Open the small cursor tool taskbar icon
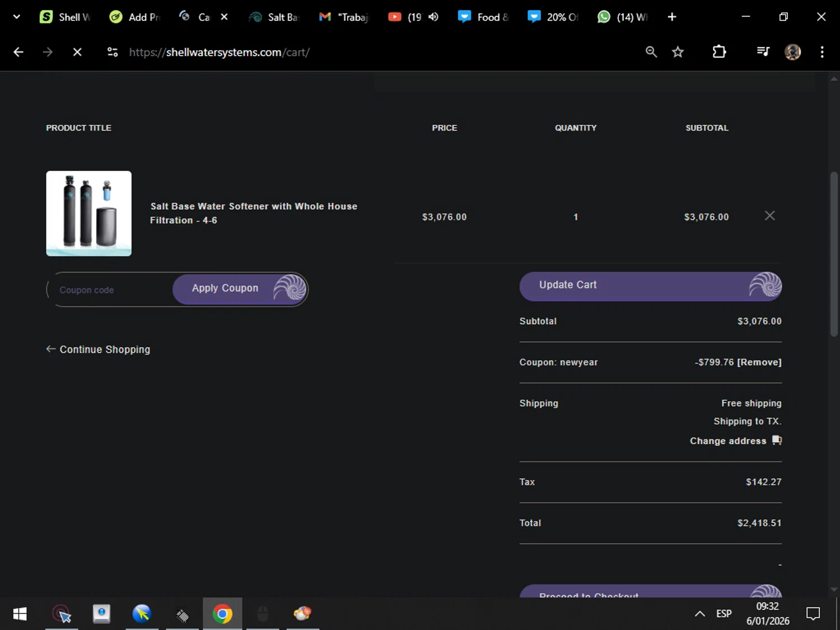This screenshot has width=840, height=630. (183, 614)
